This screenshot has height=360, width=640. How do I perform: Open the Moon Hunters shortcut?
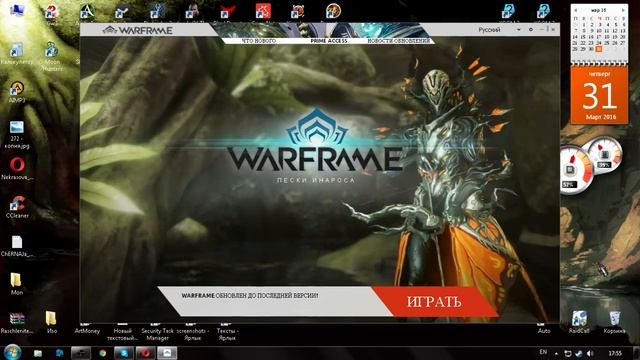coord(51,56)
